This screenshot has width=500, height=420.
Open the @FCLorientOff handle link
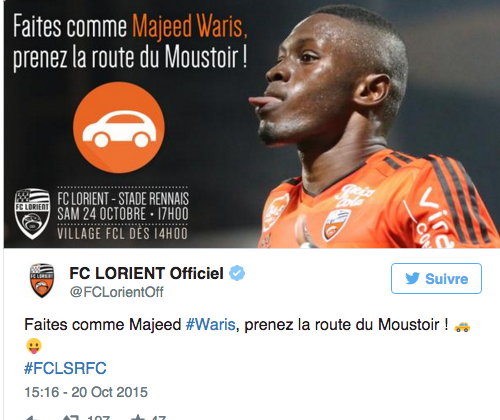[117, 292]
